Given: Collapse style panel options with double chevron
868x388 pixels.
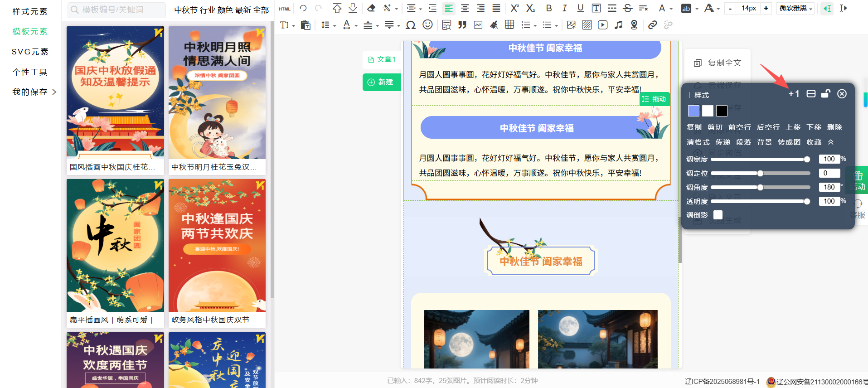Looking at the screenshot, I should point(831,142).
